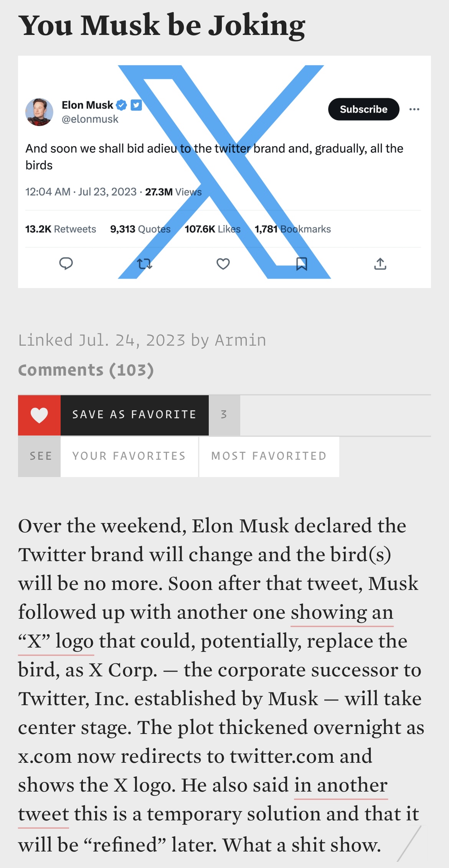Open the Comments (103) link
This screenshot has width=449, height=868.
(x=86, y=370)
